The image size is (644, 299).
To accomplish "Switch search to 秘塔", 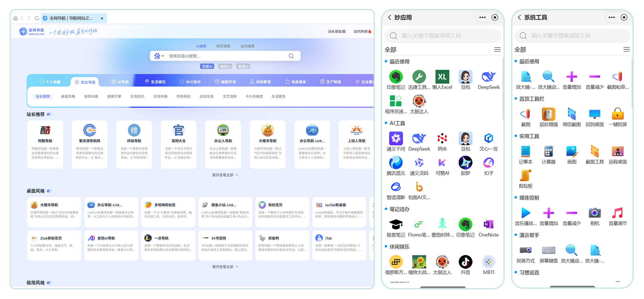I will pyautogui.click(x=243, y=66).
